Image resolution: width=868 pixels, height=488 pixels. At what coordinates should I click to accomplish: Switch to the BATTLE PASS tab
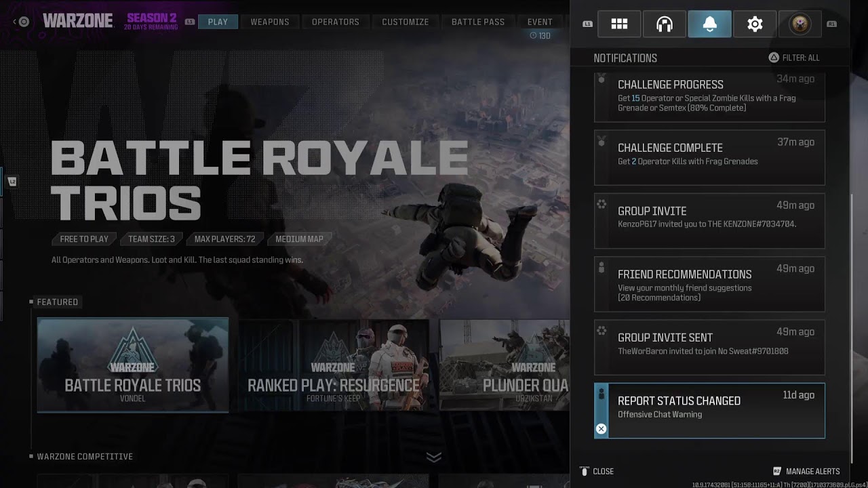click(478, 22)
